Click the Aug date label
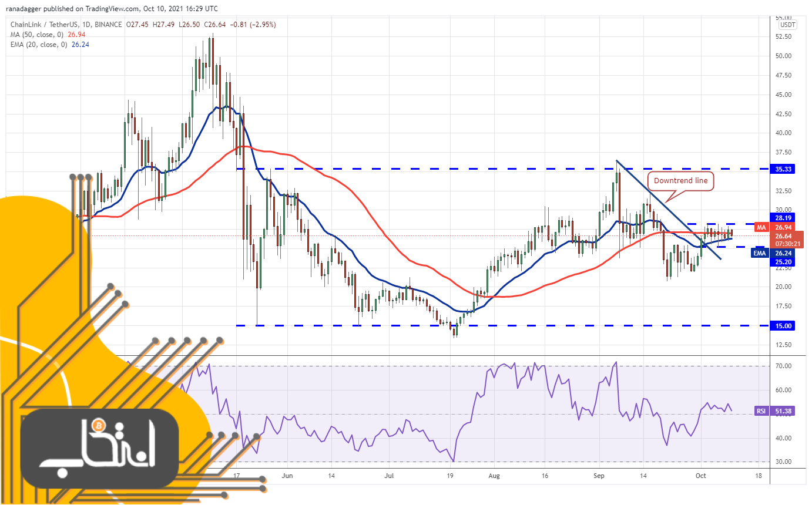Screen dimensions: 812x505 point(494,476)
